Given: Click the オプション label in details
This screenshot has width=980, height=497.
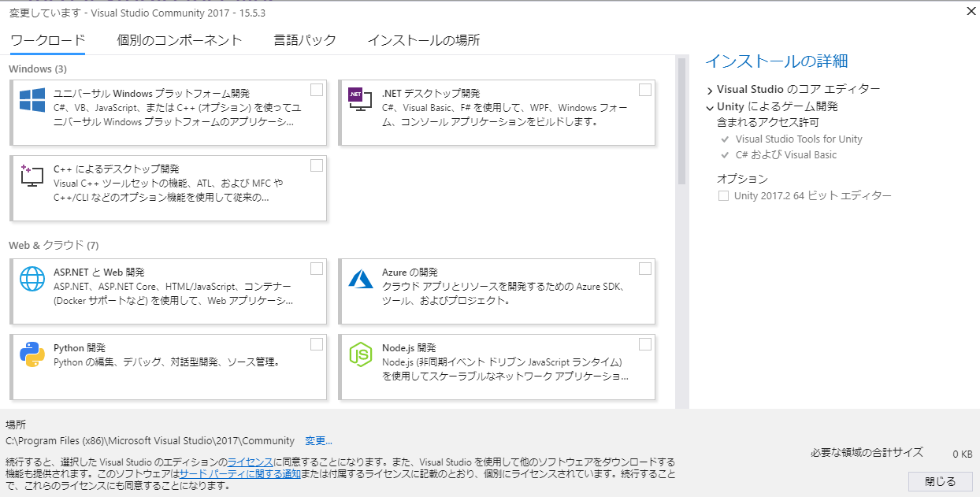Looking at the screenshot, I should click(742, 179).
